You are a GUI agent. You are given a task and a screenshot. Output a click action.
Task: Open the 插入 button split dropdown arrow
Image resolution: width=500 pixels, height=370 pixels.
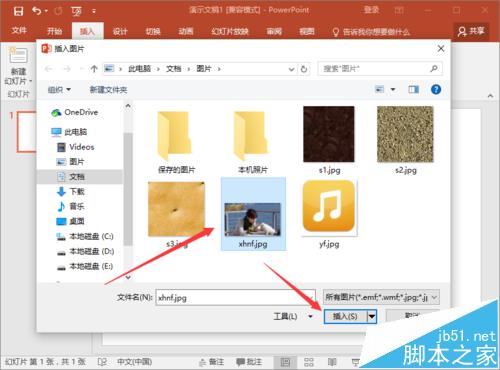(372, 316)
